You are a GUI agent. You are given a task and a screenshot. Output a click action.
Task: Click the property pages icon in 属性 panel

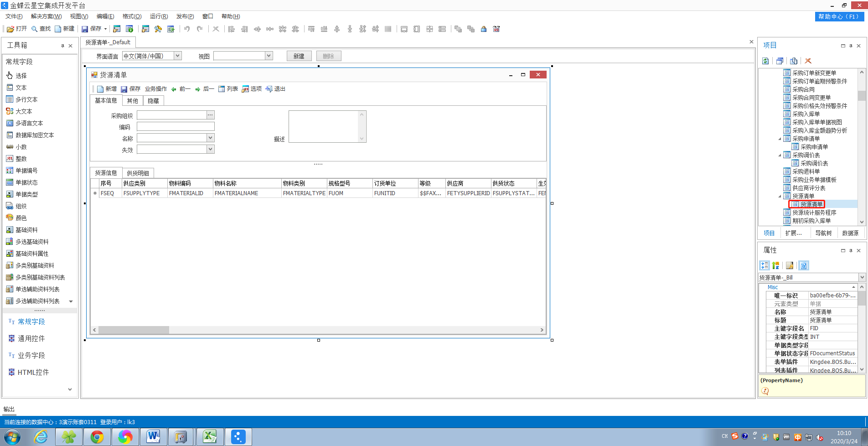pyautogui.click(x=790, y=265)
